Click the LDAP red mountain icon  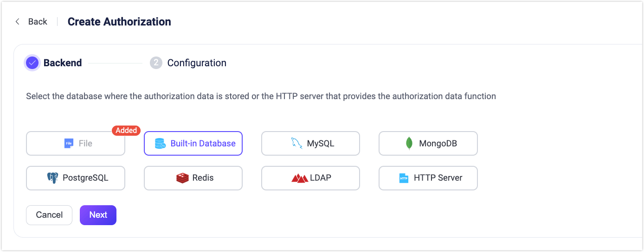tap(300, 178)
